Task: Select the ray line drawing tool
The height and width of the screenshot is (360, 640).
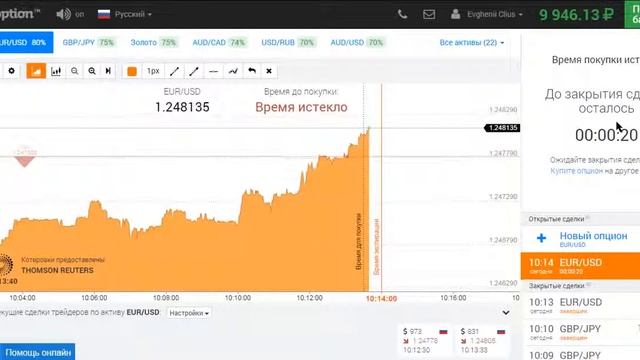Action: (194, 71)
